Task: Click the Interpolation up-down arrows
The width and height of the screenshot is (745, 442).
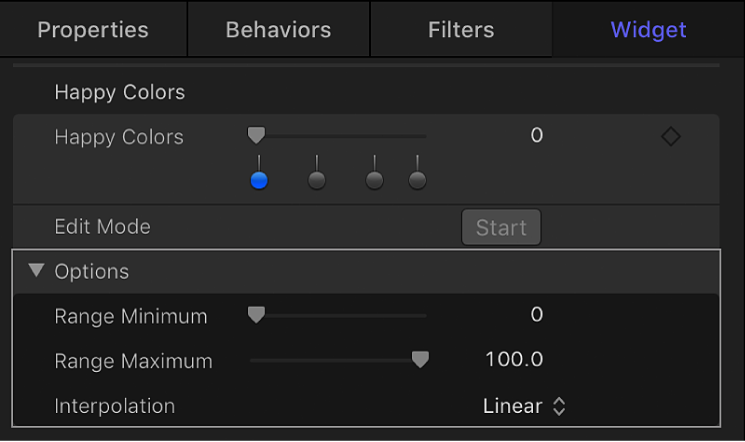Action: tap(560, 406)
